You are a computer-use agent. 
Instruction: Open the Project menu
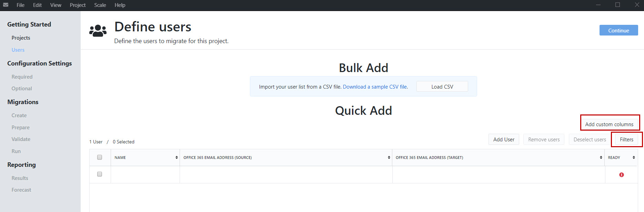point(78,5)
